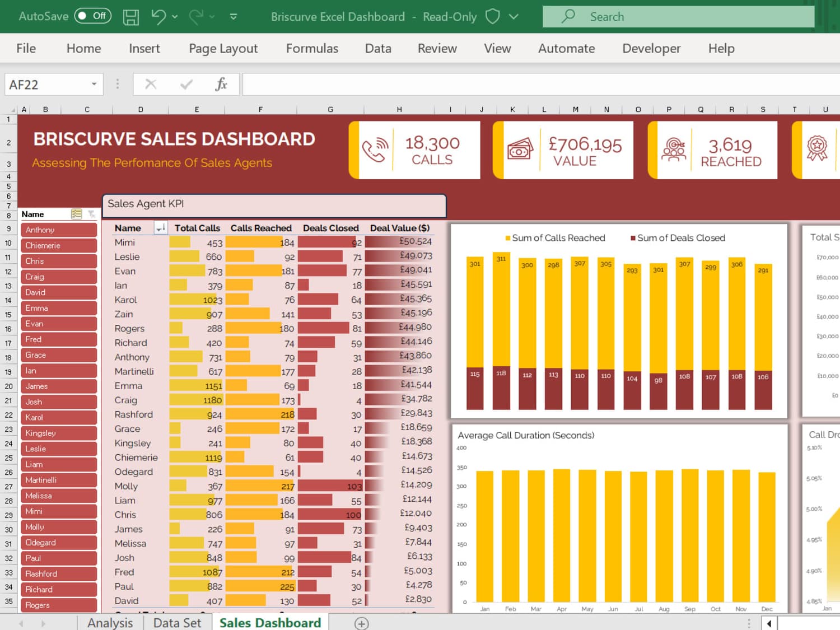Select column H header
This screenshot has height=630, width=840.
tap(399, 110)
